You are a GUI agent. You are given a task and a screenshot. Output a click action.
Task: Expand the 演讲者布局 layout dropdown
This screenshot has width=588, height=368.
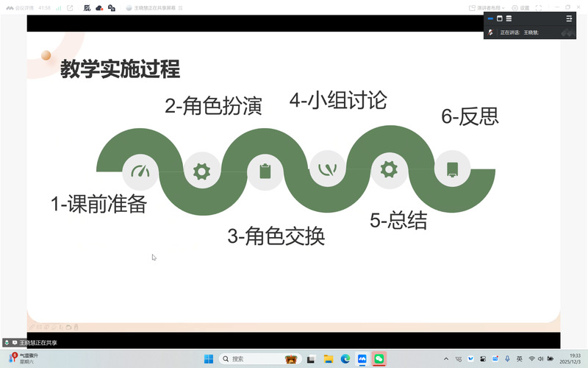coord(487,8)
